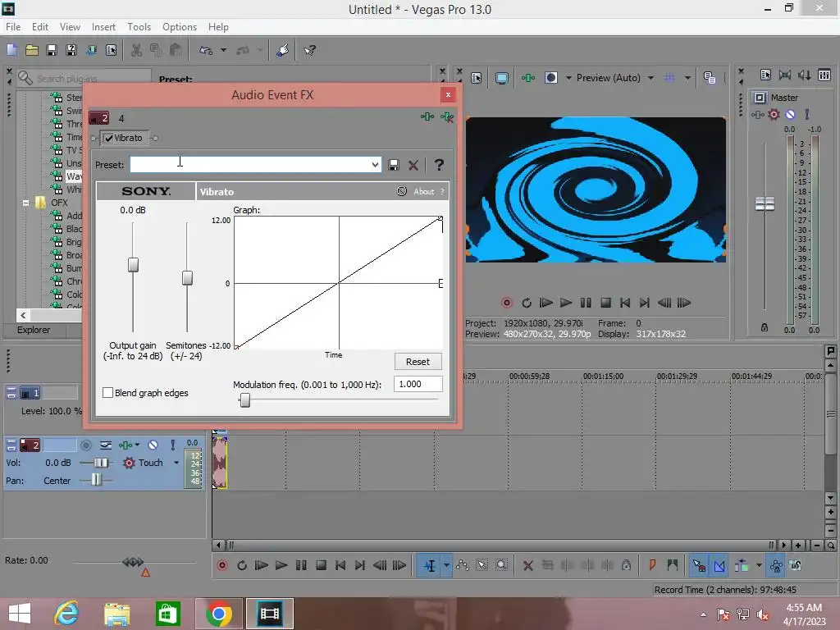The height and width of the screenshot is (630, 840).
Task: Click Play in the video preview transport
Action: (x=566, y=304)
